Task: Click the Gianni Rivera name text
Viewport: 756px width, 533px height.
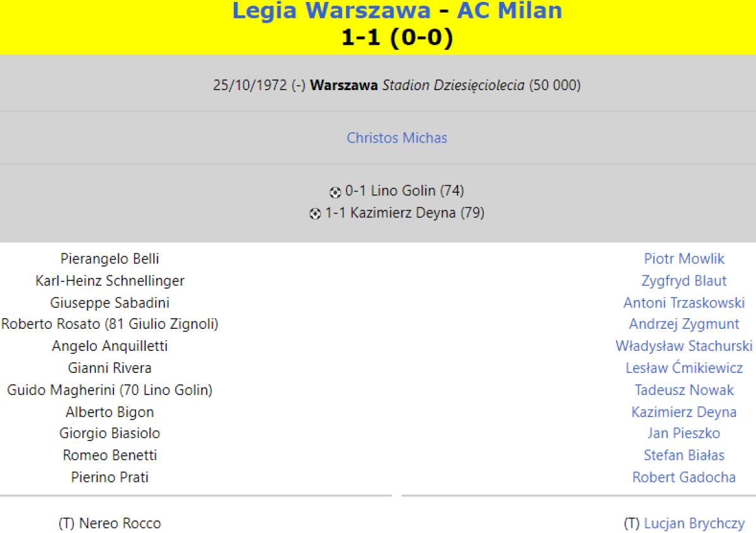Action: [110, 368]
